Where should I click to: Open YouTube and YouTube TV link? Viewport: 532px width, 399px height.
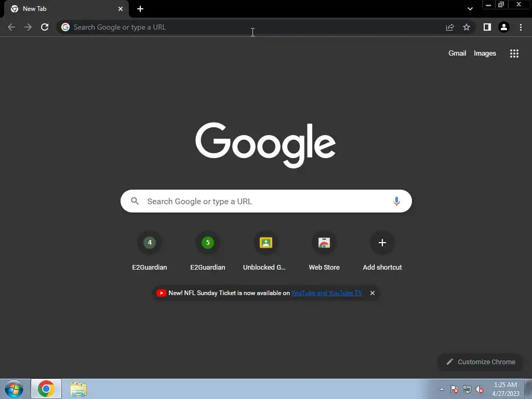(326, 293)
